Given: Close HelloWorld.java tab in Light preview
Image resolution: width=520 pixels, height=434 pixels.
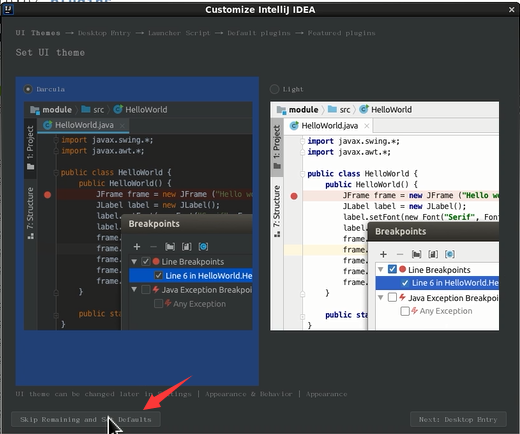Looking at the screenshot, I should tap(367, 126).
